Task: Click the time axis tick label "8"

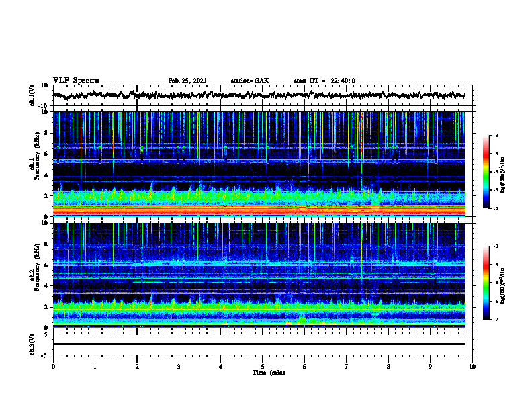Action: pos(388,367)
